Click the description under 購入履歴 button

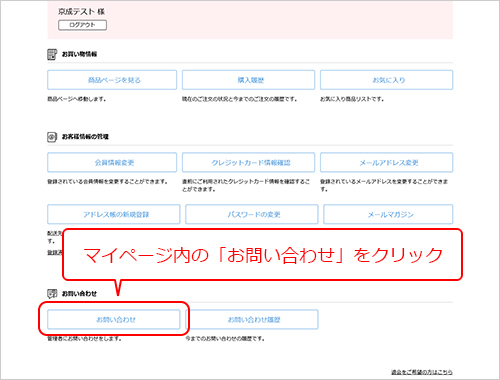pyautogui.click(x=239, y=99)
